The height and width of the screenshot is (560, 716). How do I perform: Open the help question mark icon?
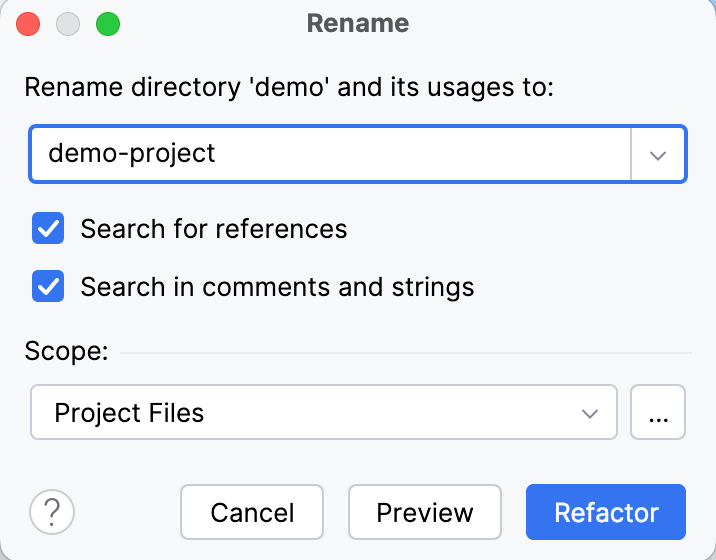tap(52, 513)
